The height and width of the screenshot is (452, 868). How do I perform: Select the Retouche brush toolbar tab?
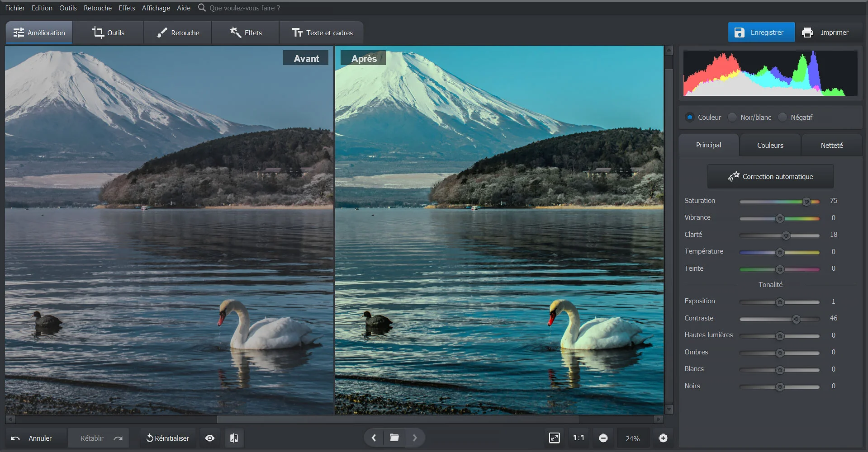(x=178, y=33)
